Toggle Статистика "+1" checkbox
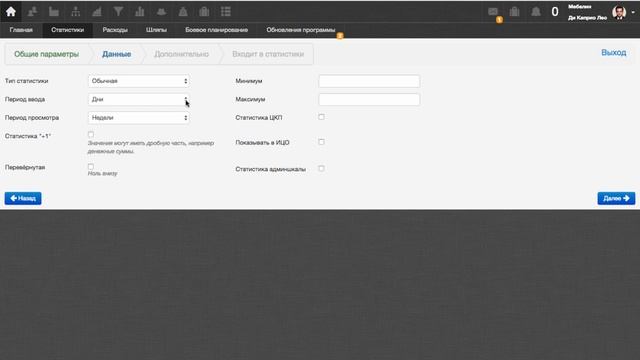640x360 pixels. [x=91, y=134]
